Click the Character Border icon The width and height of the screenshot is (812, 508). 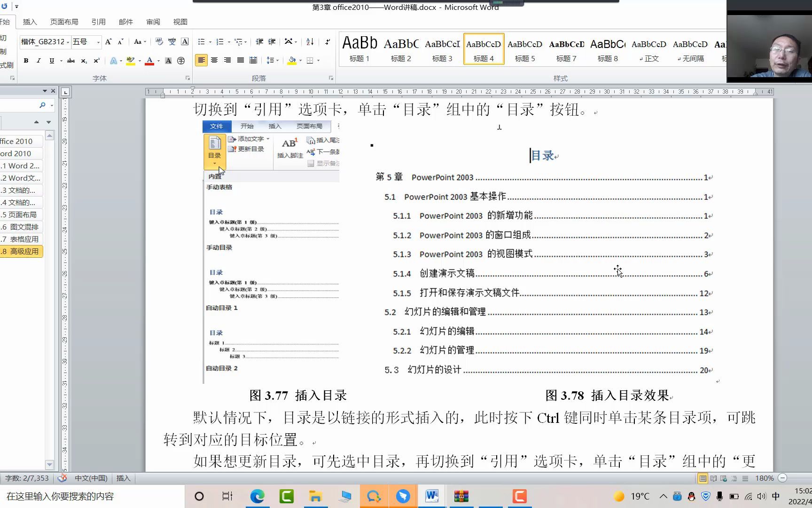[185, 42]
